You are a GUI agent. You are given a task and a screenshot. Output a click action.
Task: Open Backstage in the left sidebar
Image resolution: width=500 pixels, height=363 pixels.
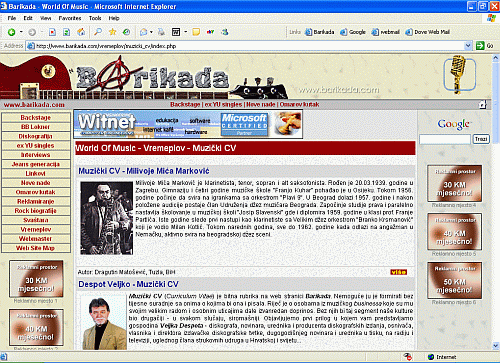click(x=36, y=118)
